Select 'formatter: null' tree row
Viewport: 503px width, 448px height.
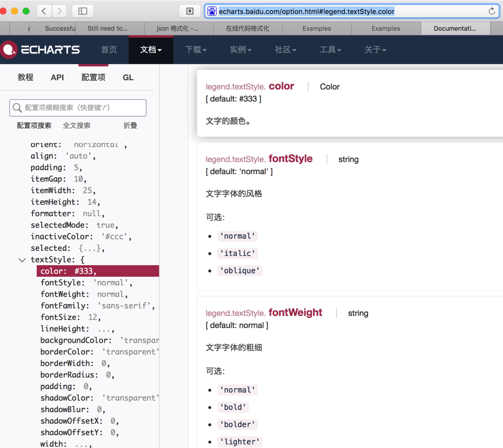(x=67, y=214)
